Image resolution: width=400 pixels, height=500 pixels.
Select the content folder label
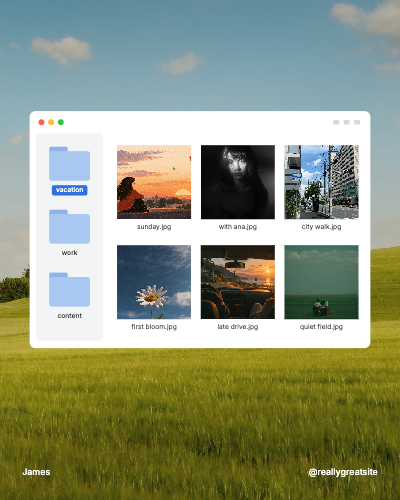(69, 316)
